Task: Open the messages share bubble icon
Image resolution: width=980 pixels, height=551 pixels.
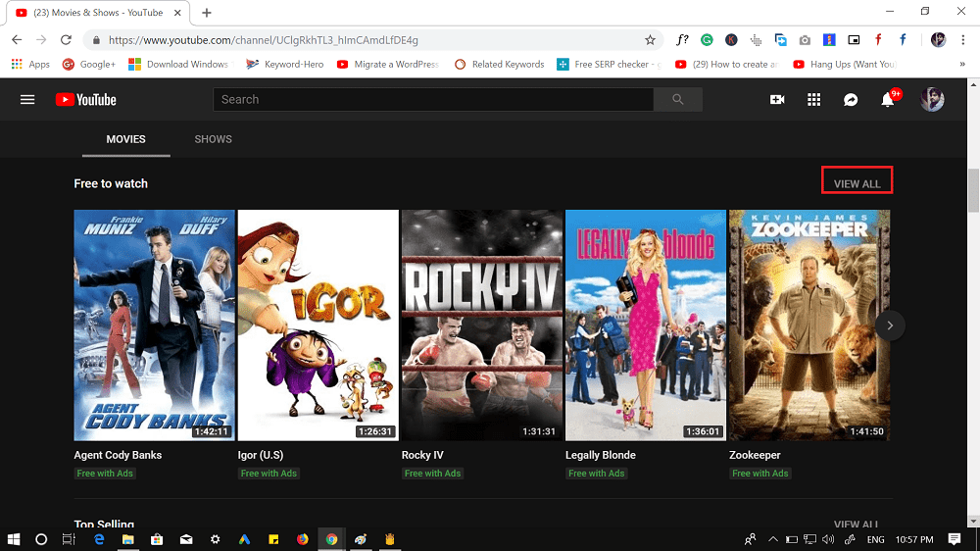Action: pyautogui.click(x=851, y=99)
